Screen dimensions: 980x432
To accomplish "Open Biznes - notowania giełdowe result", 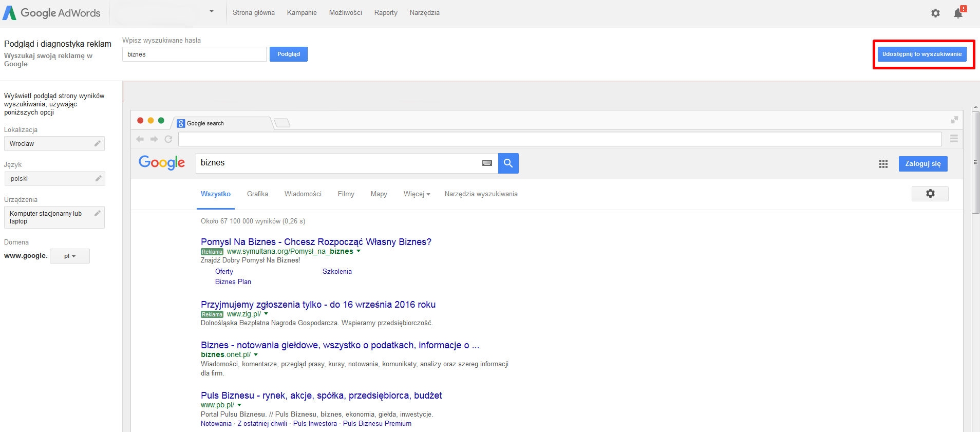I will 340,345.
